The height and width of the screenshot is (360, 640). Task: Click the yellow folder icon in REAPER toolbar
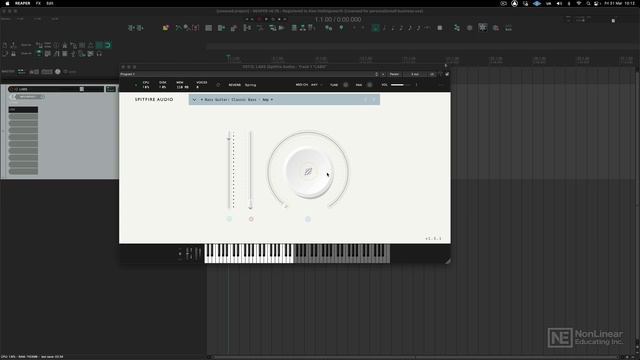[166, 28]
